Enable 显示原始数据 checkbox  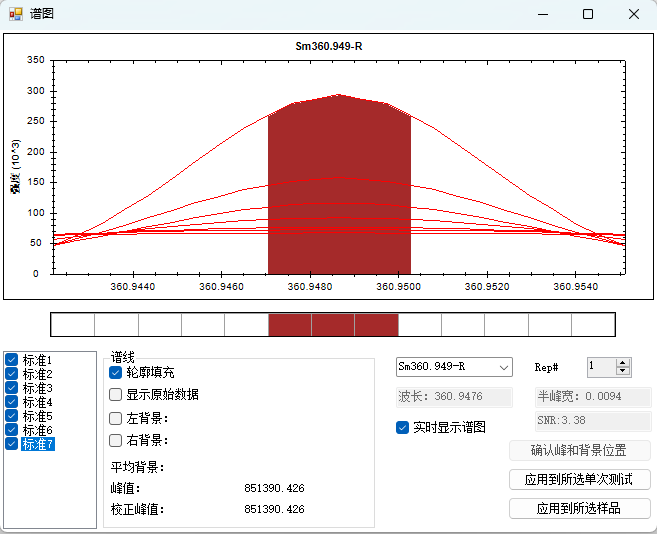point(116,395)
